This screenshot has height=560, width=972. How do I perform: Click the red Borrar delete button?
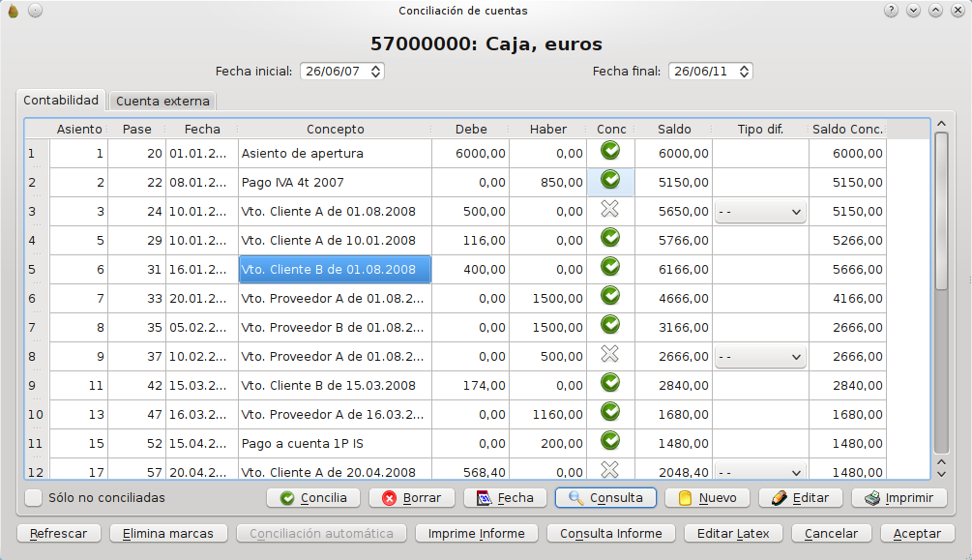point(412,498)
